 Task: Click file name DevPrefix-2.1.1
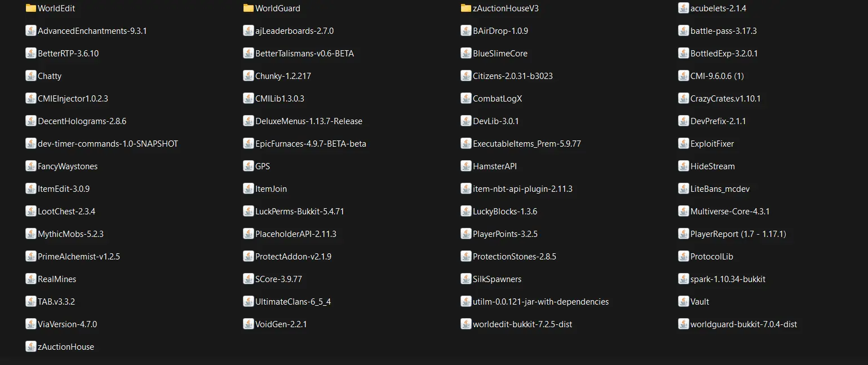coord(718,121)
